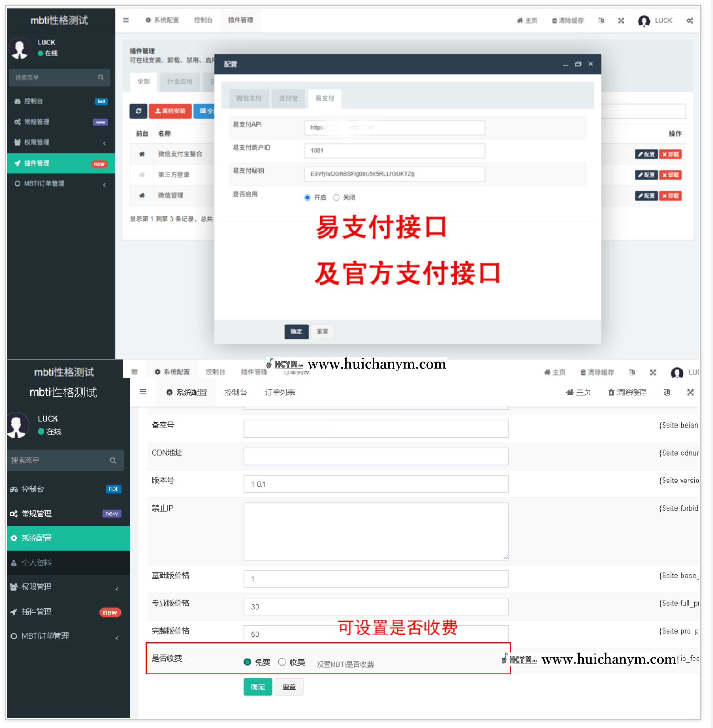Viewport: 713px width, 728px height.
Task: Click home icon in 微信管理 row
Action: tap(142, 196)
